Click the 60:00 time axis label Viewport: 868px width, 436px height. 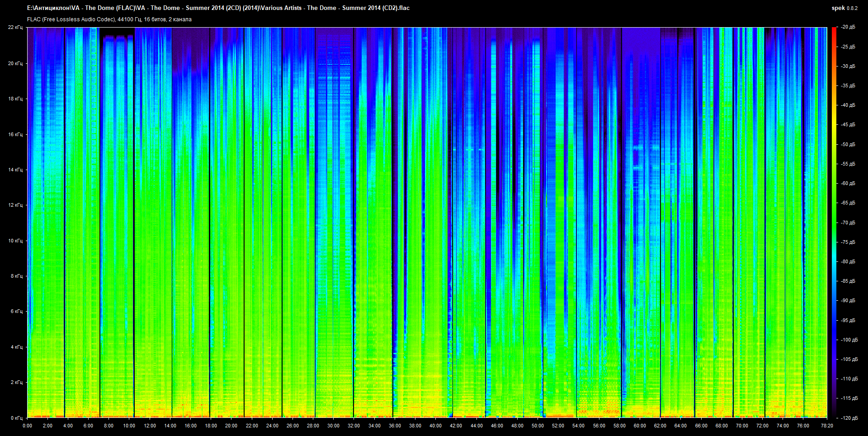[640, 426]
